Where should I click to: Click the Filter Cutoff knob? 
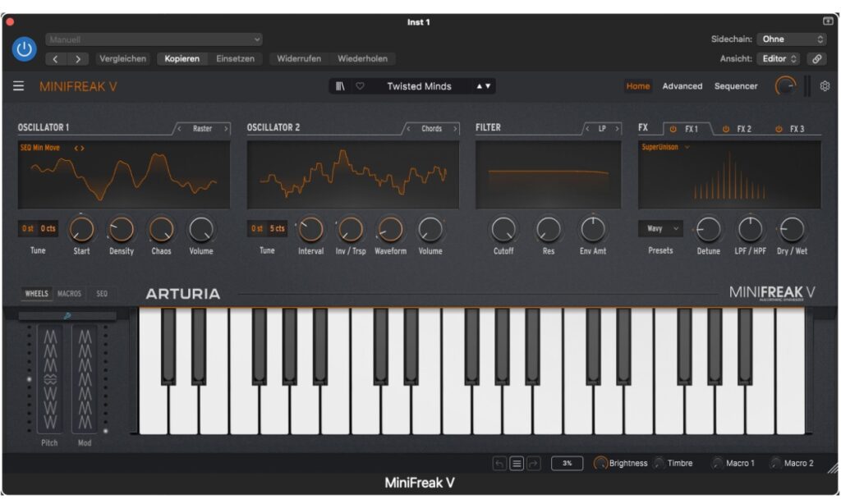[x=503, y=229]
